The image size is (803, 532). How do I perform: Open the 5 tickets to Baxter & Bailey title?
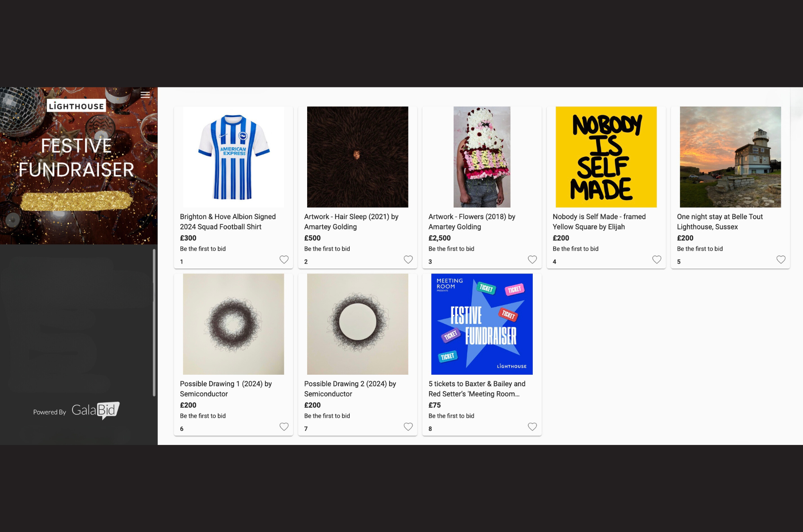tap(477, 389)
